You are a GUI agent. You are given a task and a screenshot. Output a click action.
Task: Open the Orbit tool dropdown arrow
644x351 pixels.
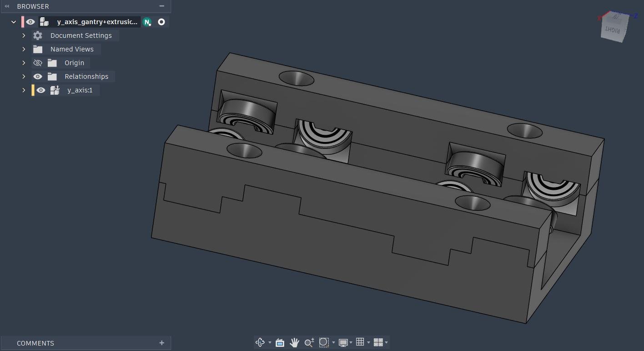270,343
